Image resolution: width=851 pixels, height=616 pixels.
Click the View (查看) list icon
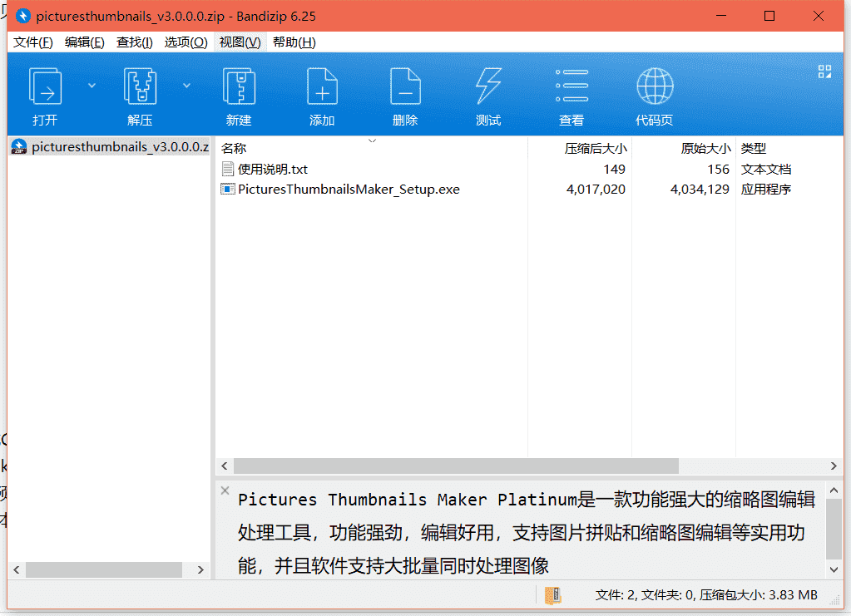pos(571,86)
